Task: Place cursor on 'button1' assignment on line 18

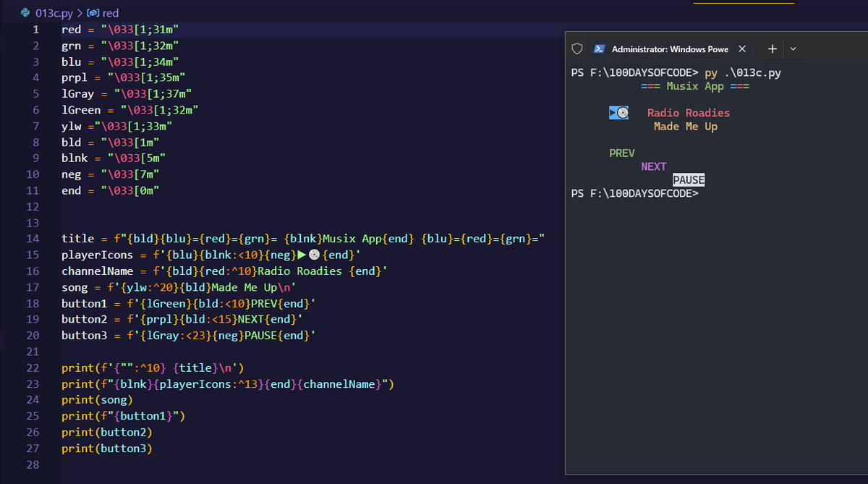Action: tap(85, 302)
